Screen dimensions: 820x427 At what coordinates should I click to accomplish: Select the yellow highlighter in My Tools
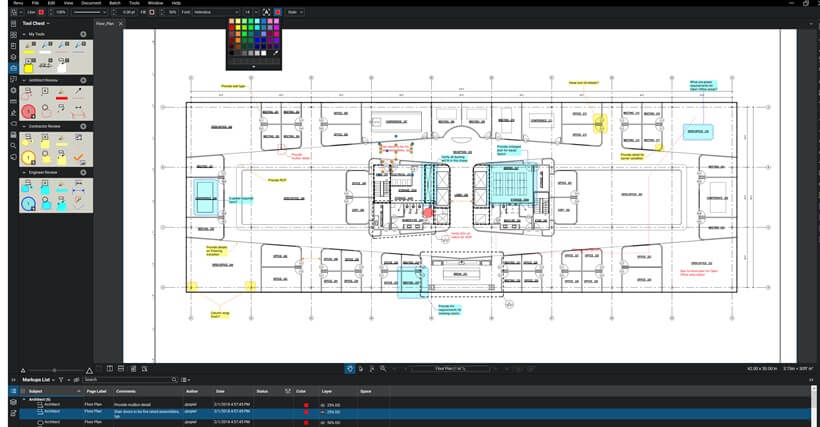click(29, 49)
